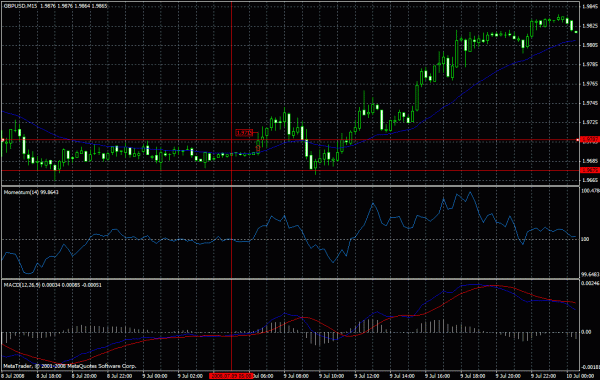Viewport: 600px width, 380px height.
Task: Click the 100.478 Momentum scale value
Action: [x=590, y=191]
